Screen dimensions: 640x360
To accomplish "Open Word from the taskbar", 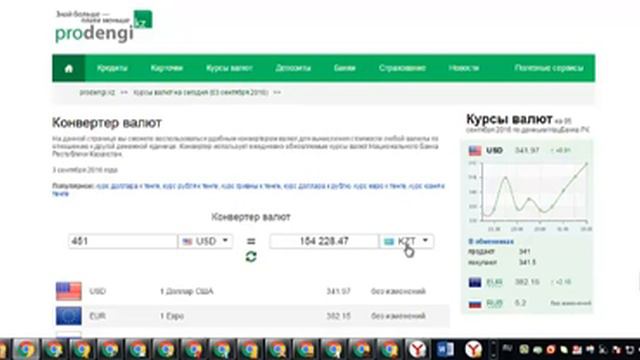I will [x=445, y=349].
